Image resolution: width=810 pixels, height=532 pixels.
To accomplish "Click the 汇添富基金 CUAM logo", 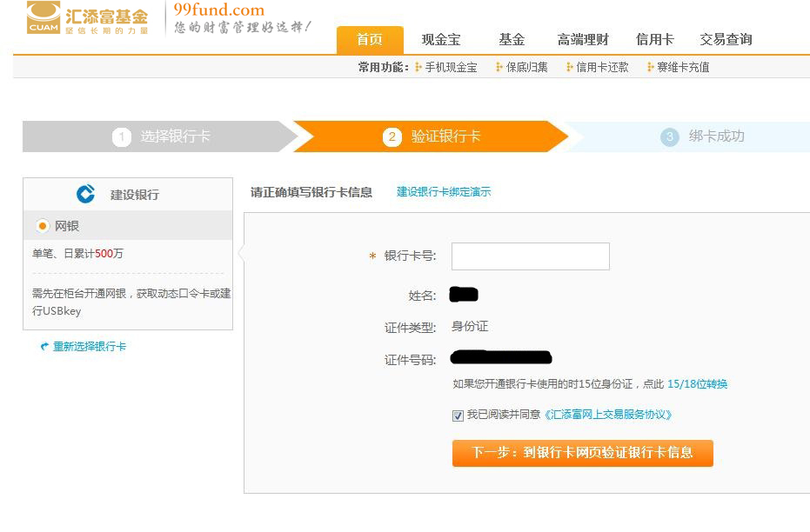I will (x=87, y=17).
